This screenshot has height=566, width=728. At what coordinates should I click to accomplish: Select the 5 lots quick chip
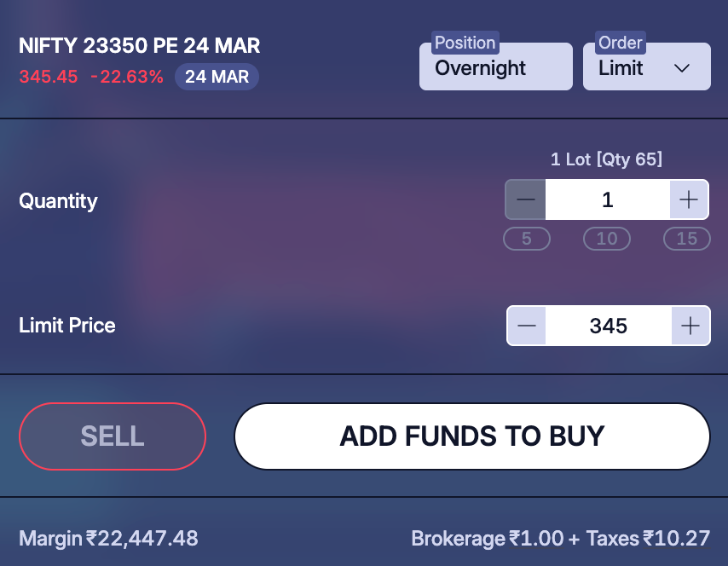pyautogui.click(x=527, y=239)
